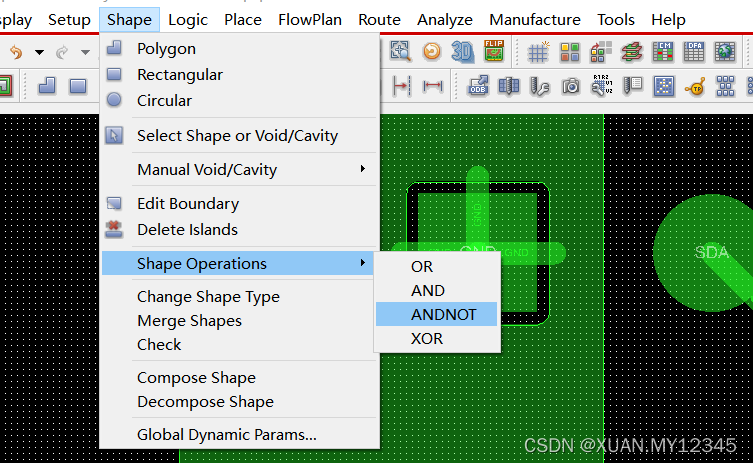The width and height of the screenshot is (753, 463).
Task: Click Global Dynamic Params menu entry
Action: [x=226, y=434]
